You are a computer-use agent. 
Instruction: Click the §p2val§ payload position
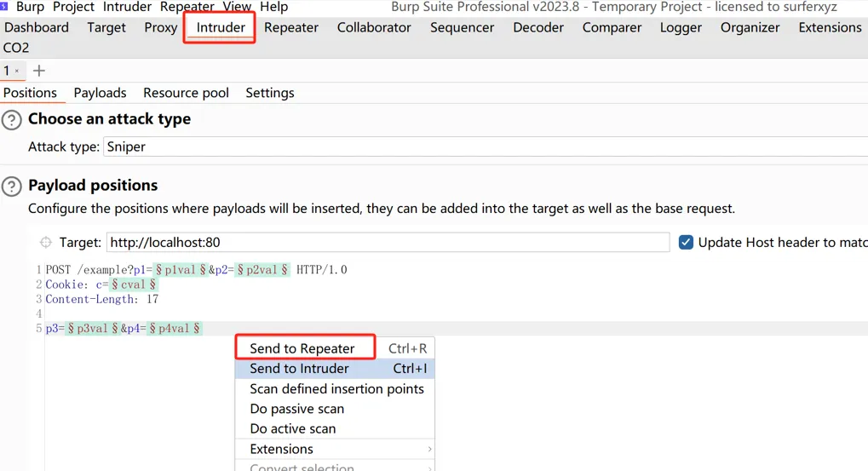[262, 269]
